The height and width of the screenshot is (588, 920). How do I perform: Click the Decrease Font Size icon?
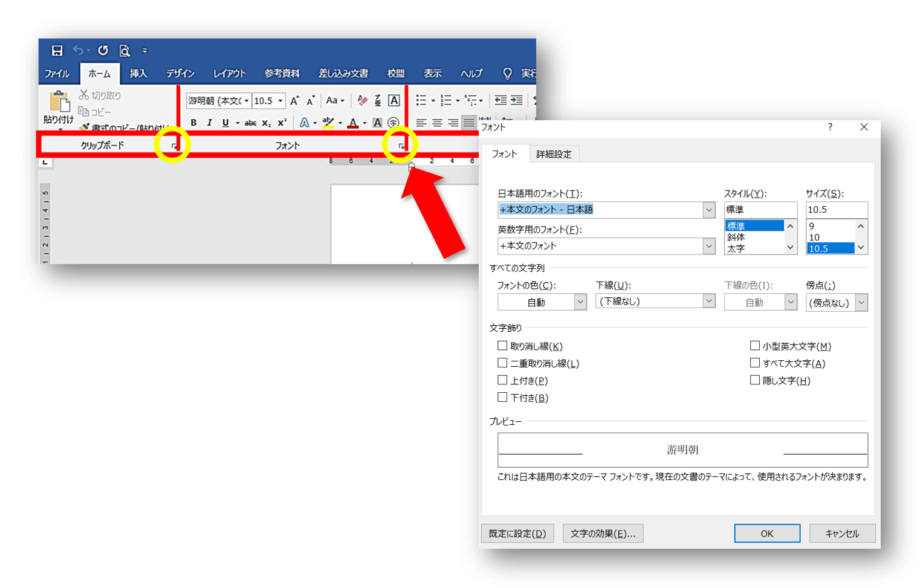pyautogui.click(x=310, y=101)
